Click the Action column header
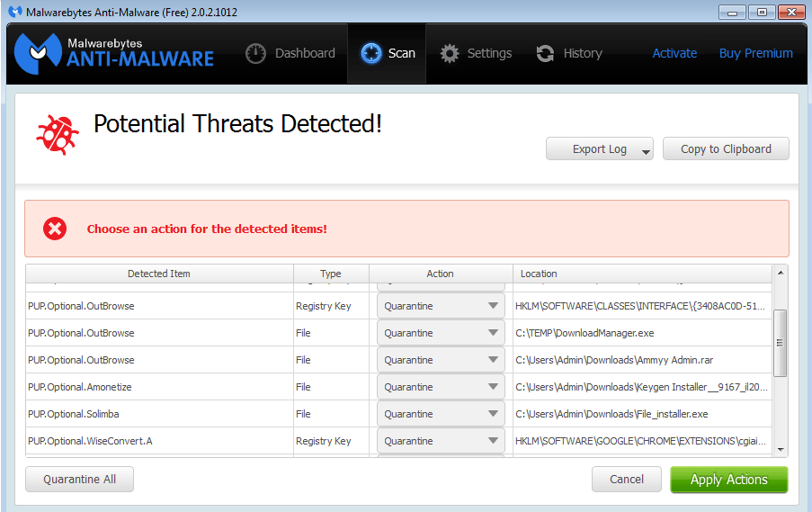This screenshot has width=812, height=512. [x=441, y=274]
